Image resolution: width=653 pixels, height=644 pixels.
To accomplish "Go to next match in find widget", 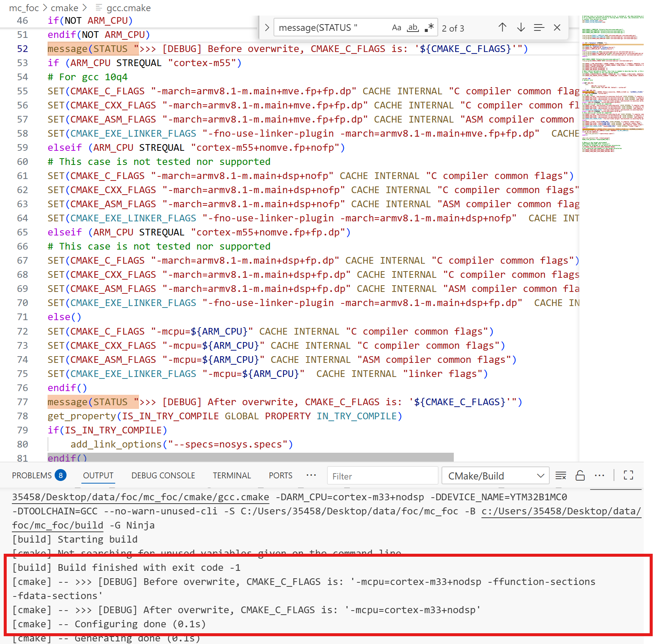I will point(521,27).
